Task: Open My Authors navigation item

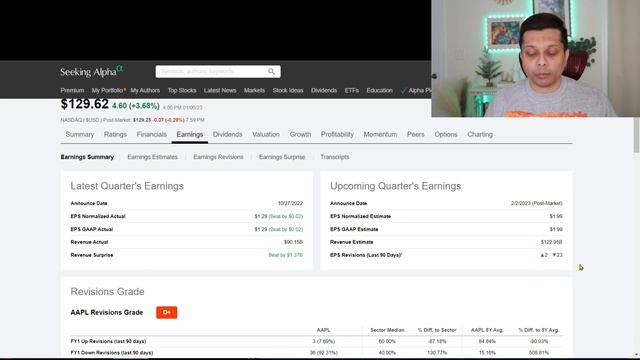Action: click(x=145, y=90)
